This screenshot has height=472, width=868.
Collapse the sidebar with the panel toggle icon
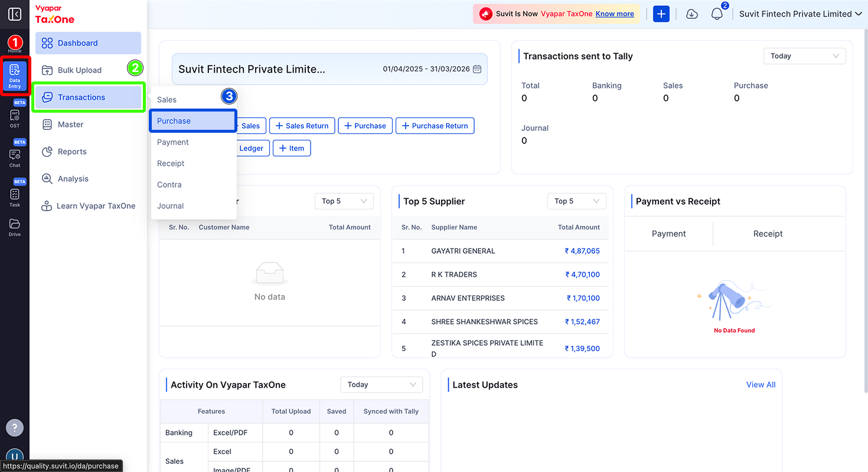coord(15,14)
